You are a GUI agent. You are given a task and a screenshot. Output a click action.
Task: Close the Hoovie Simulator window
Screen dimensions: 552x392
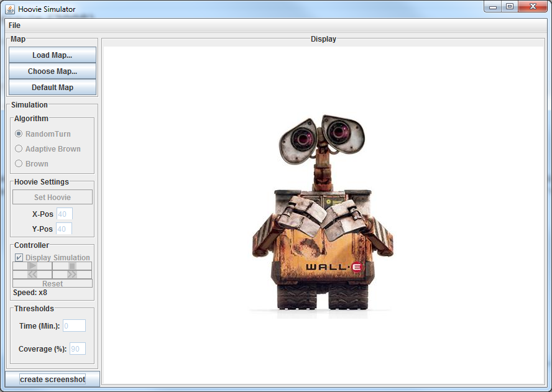[533, 7]
